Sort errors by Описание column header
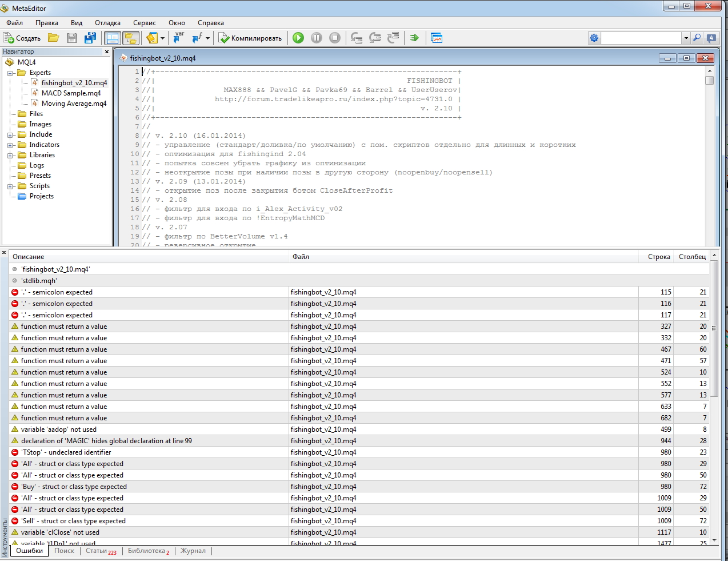 coord(149,257)
